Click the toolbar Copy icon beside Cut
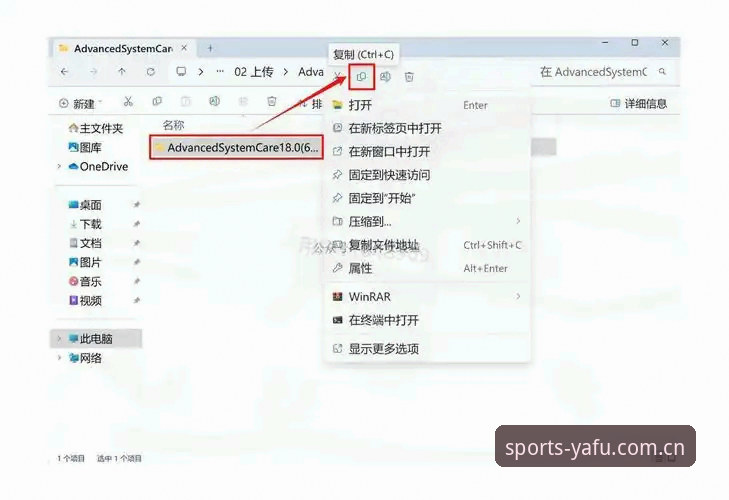 (157, 101)
